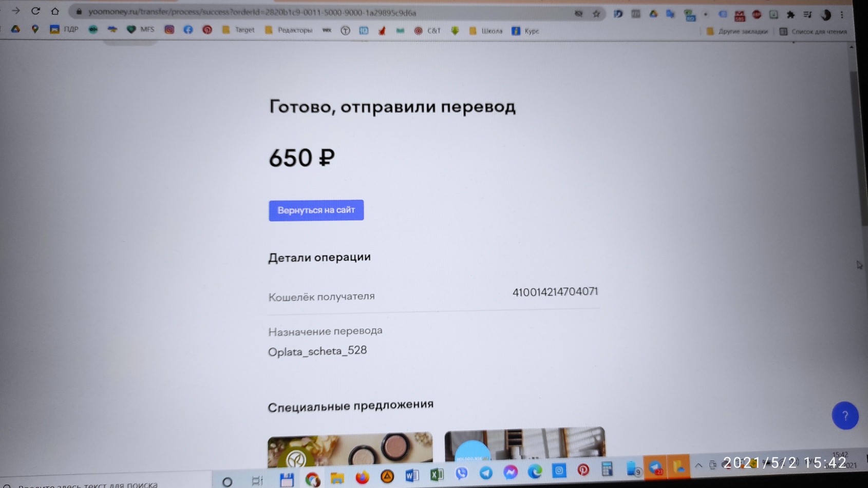Image resolution: width=868 pixels, height=488 pixels.
Task: Show hidden system tray icons chevron
Action: [x=699, y=465]
